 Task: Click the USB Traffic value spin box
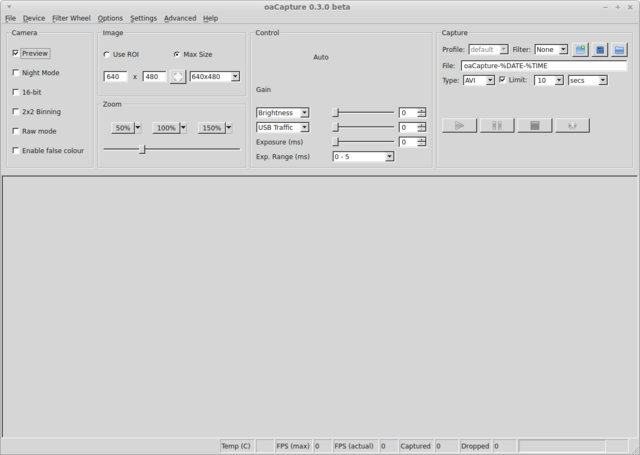[x=413, y=127]
